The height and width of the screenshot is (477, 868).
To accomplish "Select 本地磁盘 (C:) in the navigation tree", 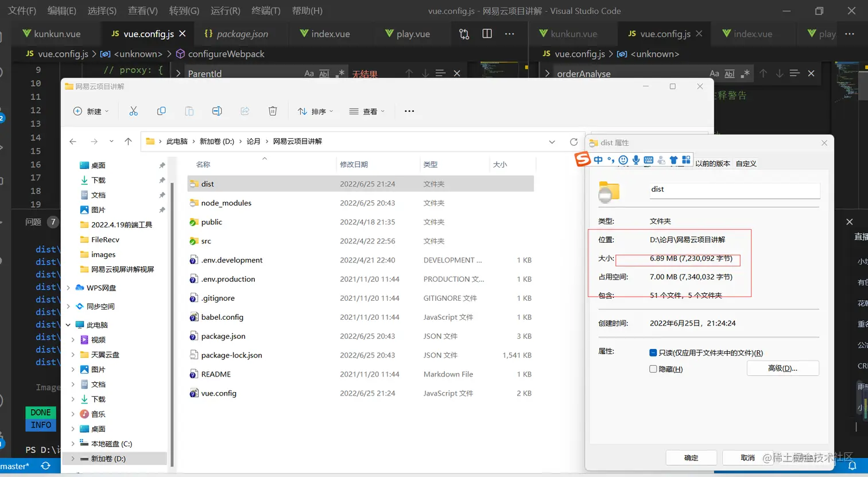I will (x=111, y=444).
